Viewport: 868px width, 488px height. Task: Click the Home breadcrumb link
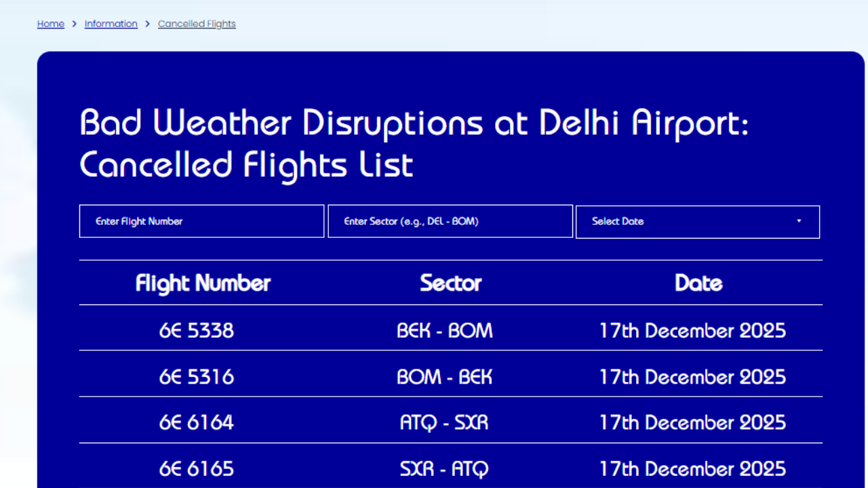(51, 24)
